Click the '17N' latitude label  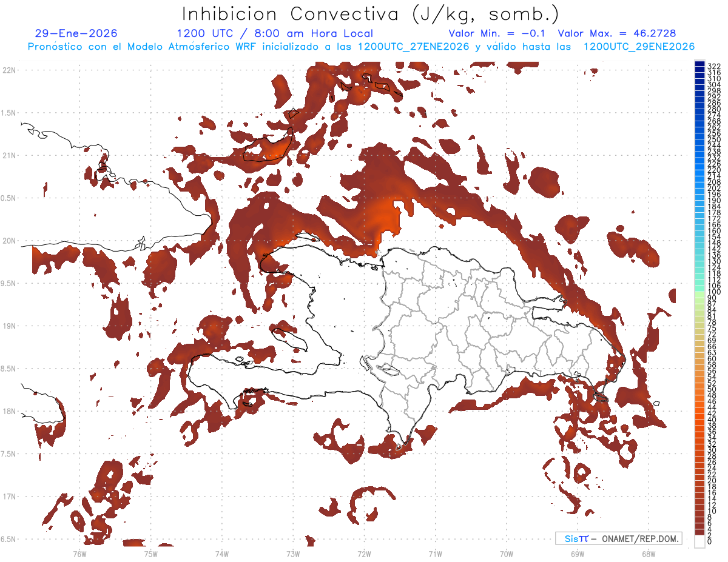coord(10,497)
